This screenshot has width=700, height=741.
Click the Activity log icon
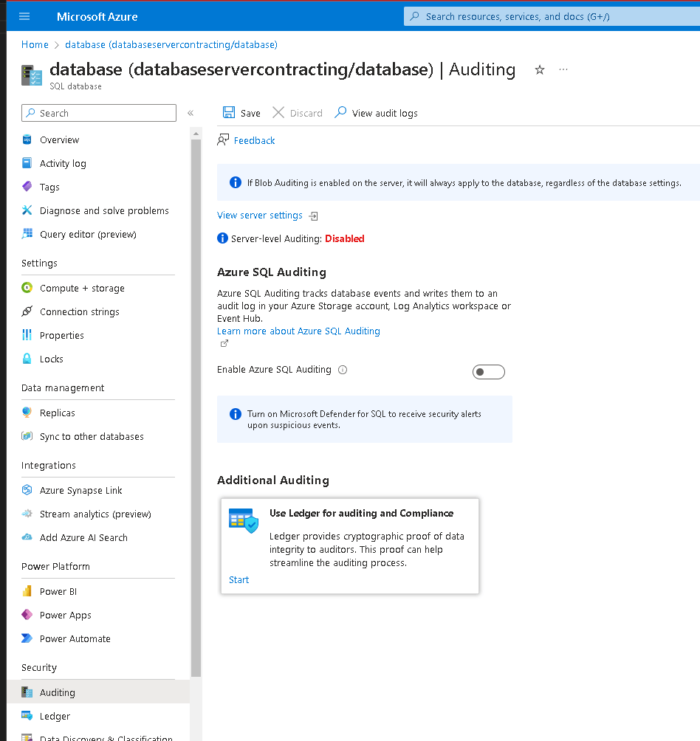(27, 163)
